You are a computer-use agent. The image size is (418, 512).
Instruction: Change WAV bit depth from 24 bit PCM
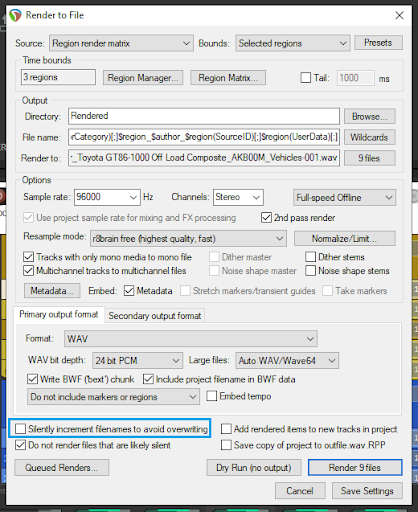click(137, 360)
